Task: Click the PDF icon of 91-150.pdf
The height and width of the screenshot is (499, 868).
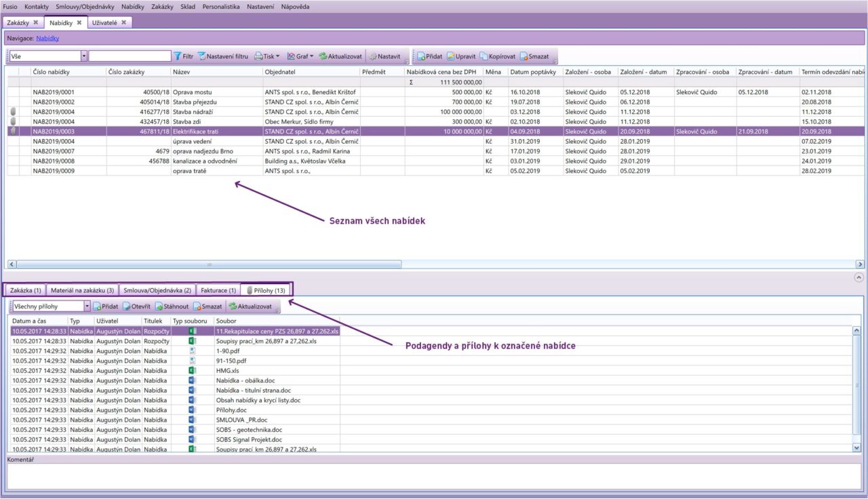Action: click(191, 361)
